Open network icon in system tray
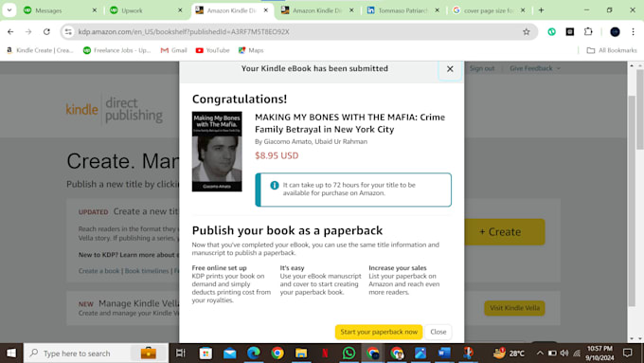This screenshot has height=363, width=644. [x=577, y=354]
